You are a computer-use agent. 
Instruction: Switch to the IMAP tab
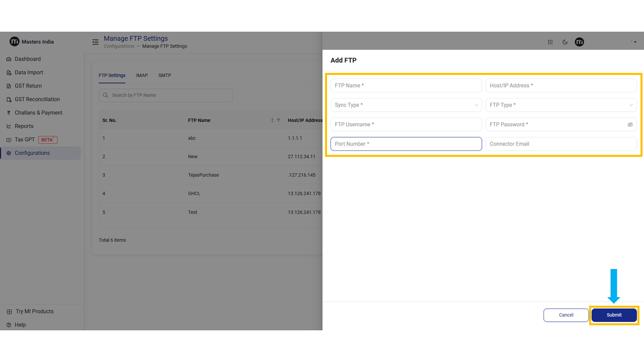[142, 75]
